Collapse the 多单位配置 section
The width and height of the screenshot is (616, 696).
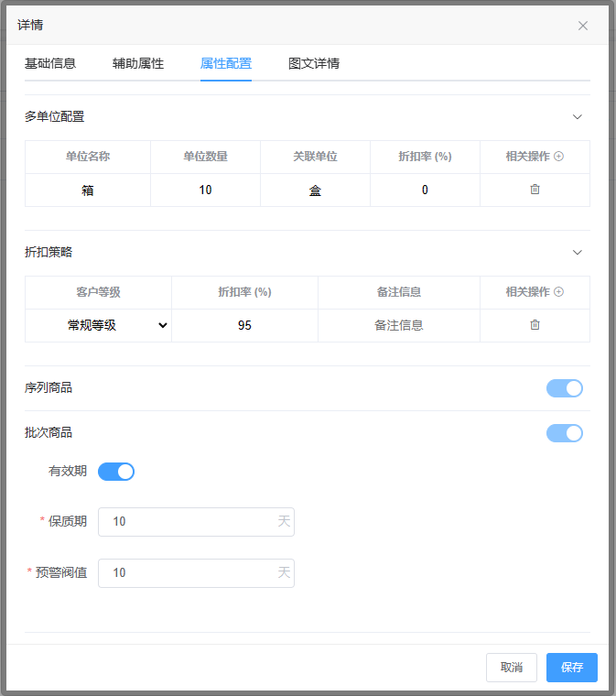[x=577, y=117]
